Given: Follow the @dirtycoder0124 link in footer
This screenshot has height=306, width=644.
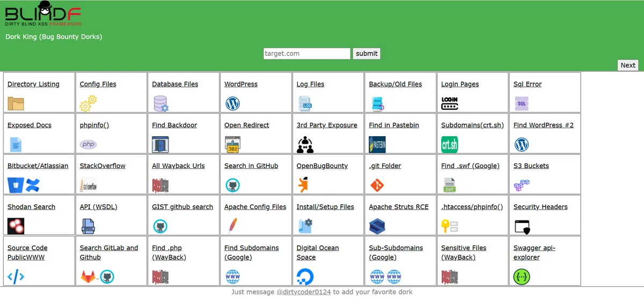Looking at the screenshot, I should (x=303, y=292).
